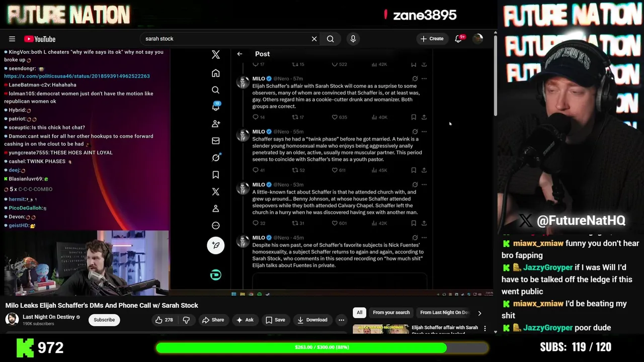Open more actions ellipsis under video

(x=341, y=320)
